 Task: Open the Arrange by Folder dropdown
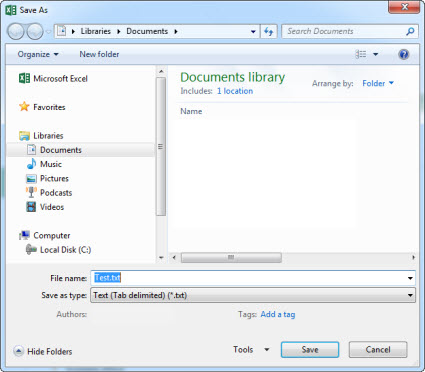click(378, 83)
